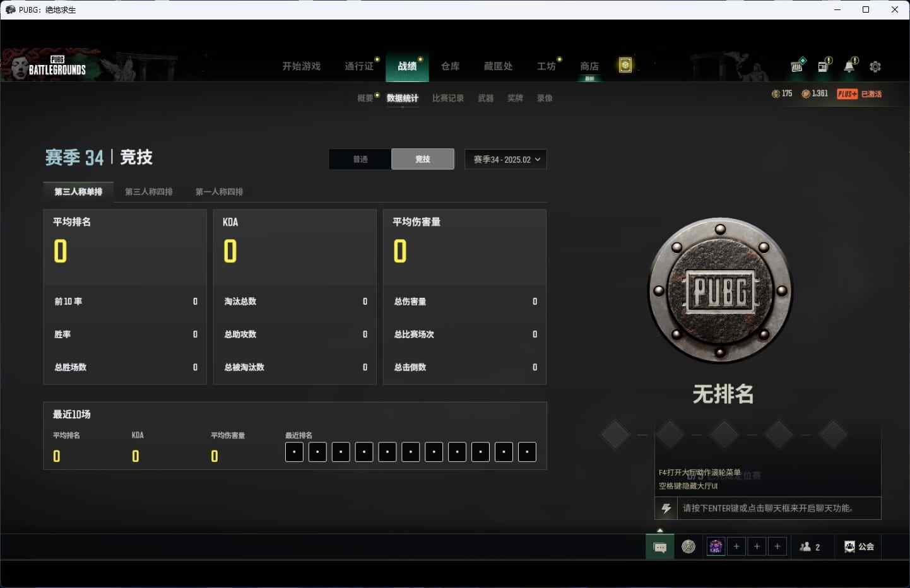910x588 pixels.
Task: Open the news feed icon
Action: [824, 66]
